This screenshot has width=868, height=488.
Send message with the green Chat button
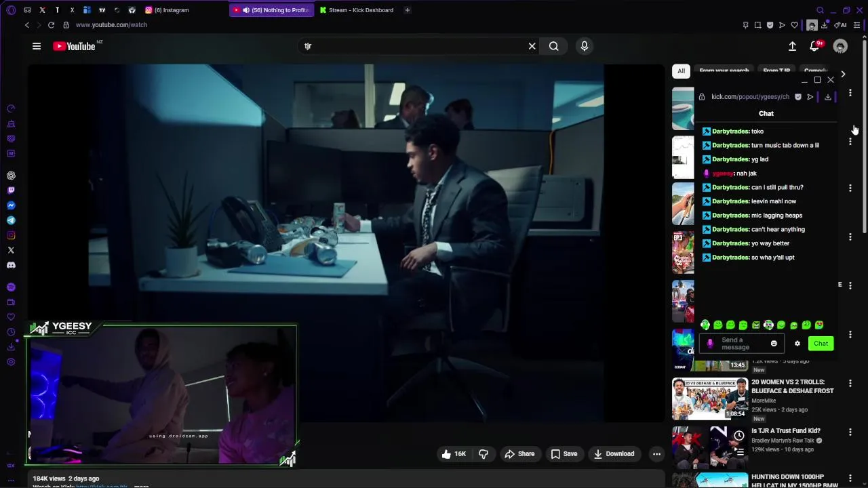pos(821,344)
